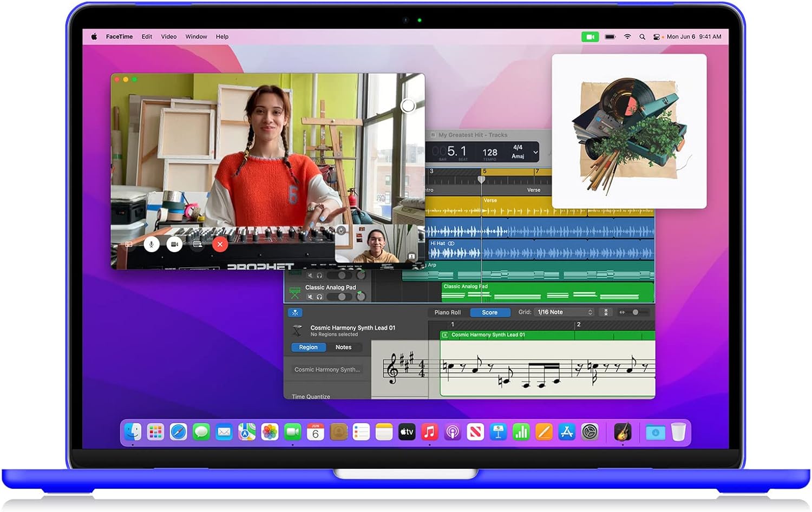This screenshot has height=512, width=812.
Task: Click the FaceTime camera status icon in menu bar
Action: (x=590, y=37)
